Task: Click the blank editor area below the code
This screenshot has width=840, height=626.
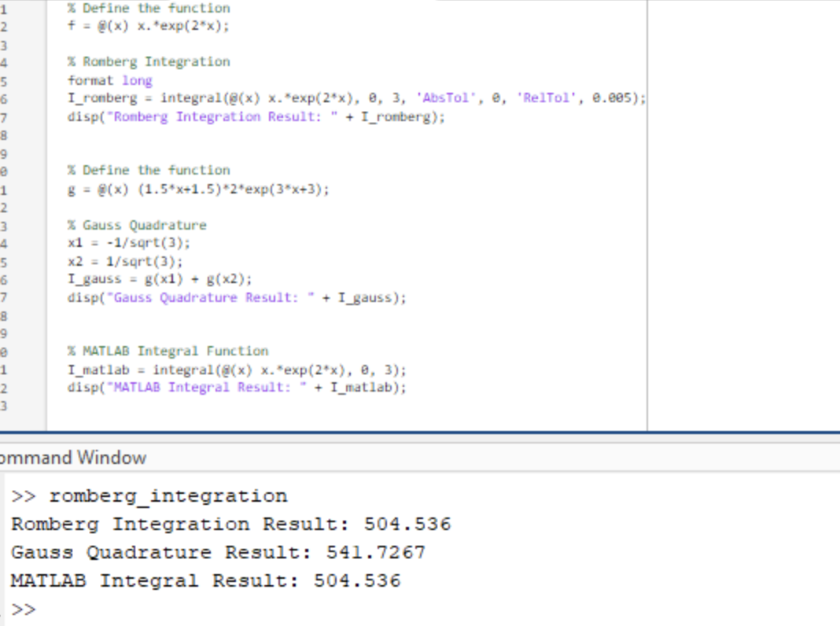Action: (315, 413)
